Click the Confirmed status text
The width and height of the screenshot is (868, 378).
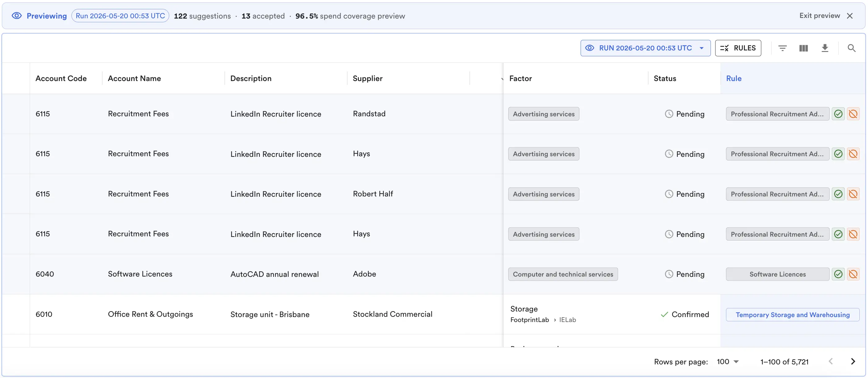coord(690,314)
